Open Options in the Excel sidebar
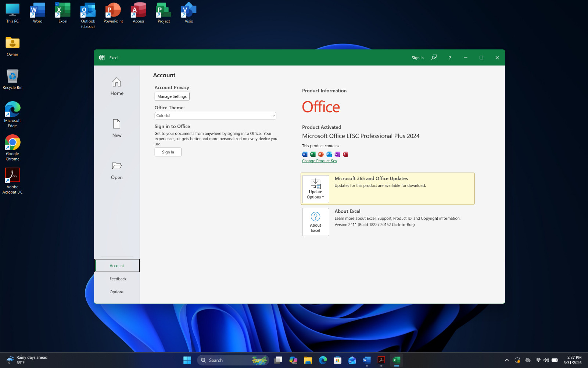 click(116, 292)
